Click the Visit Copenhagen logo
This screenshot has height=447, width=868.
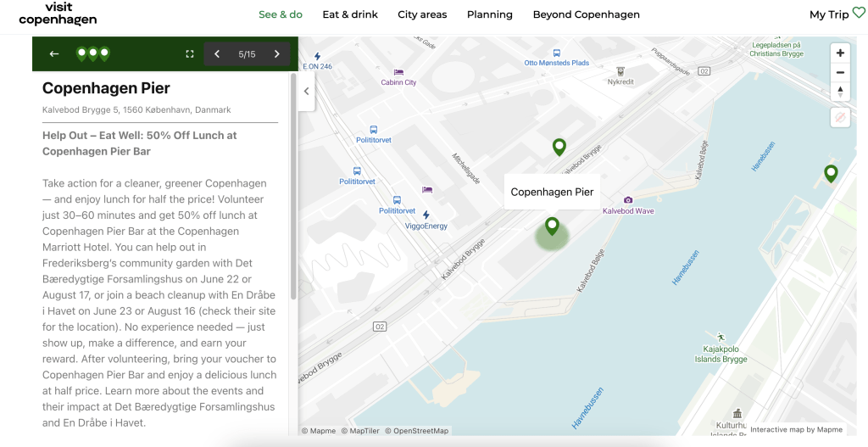coord(58,14)
